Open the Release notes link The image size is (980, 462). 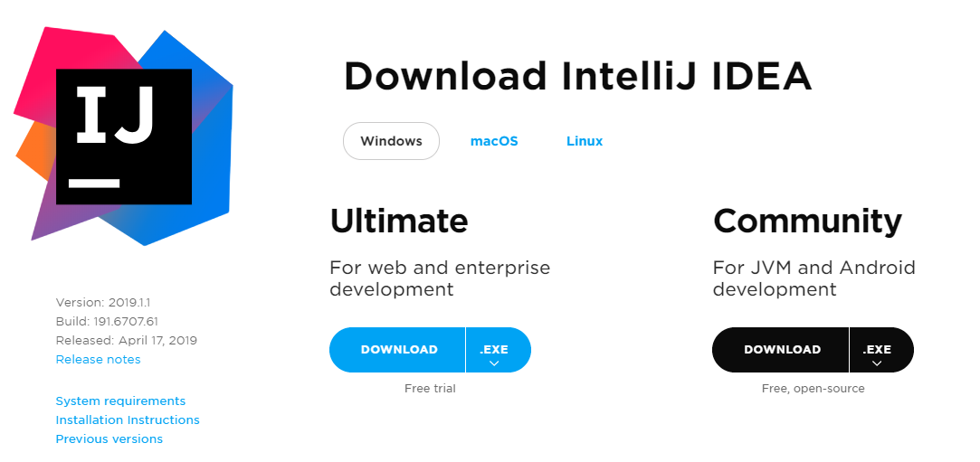tap(98, 359)
